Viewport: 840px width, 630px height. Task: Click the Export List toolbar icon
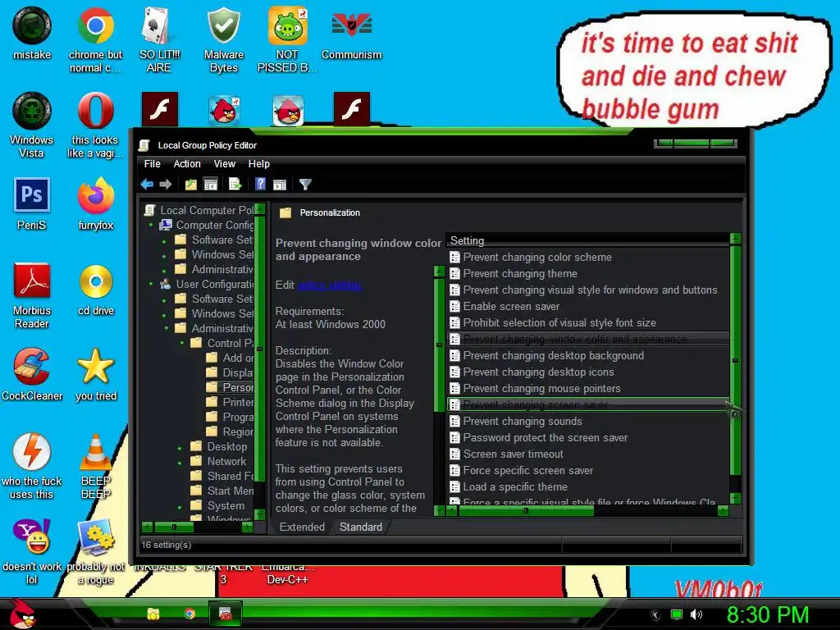pyautogui.click(x=235, y=185)
